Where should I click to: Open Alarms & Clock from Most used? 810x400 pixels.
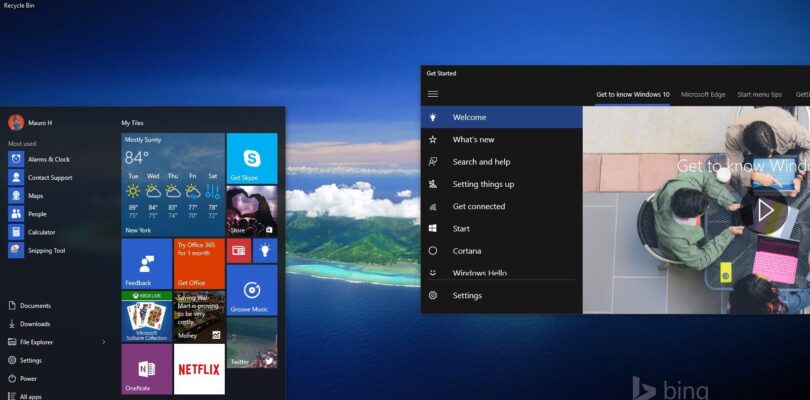point(48,159)
